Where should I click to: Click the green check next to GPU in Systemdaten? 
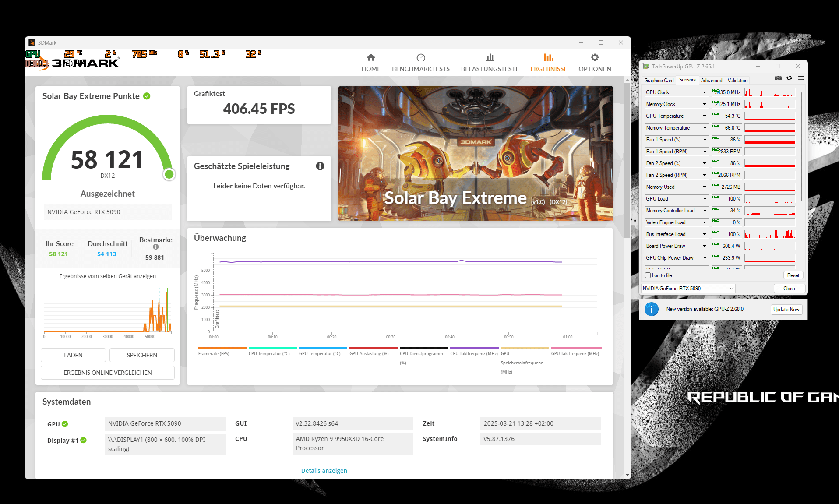coord(65,424)
